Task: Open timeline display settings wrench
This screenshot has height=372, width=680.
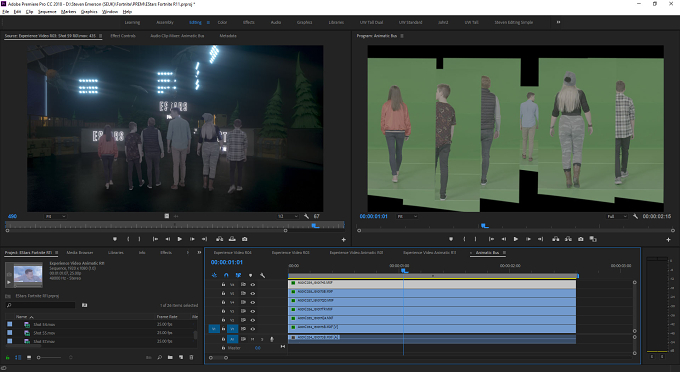Action: (262, 275)
